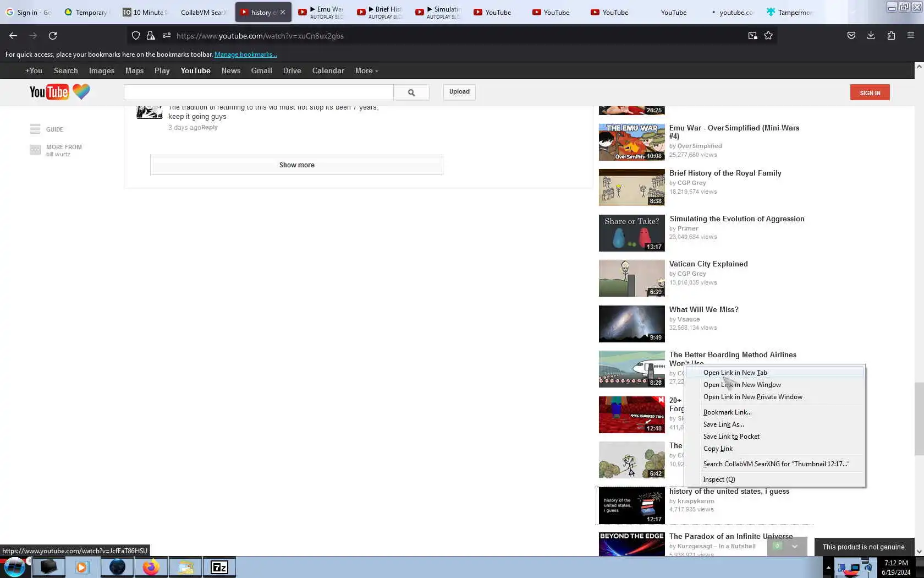Click the page vertical scrollbar thumb
The height and width of the screenshot is (578, 924).
pos(919,418)
